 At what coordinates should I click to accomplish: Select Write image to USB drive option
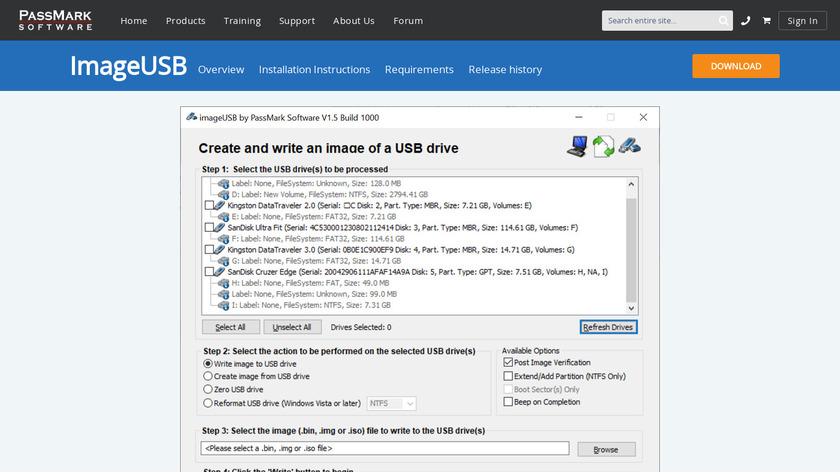[x=208, y=363]
